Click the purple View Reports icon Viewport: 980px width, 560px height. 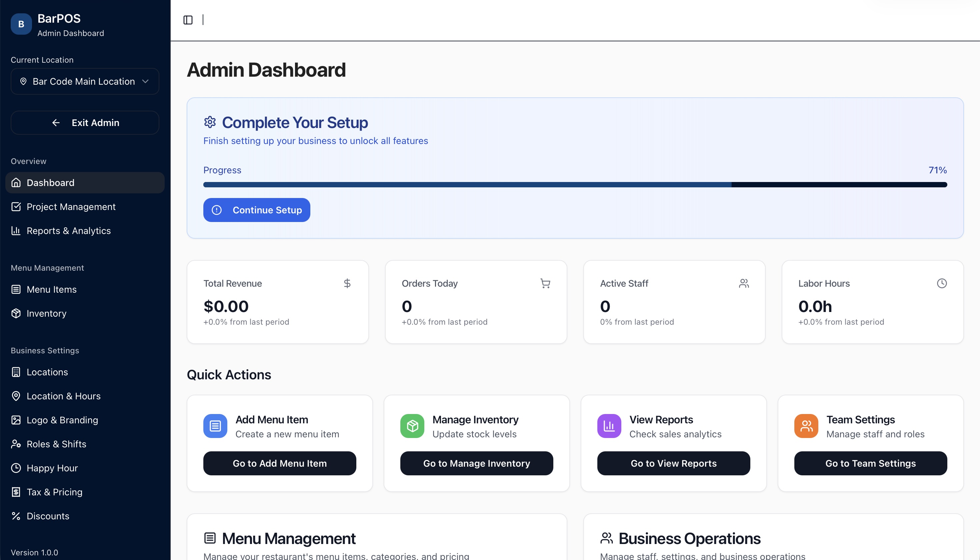[609, 426]
